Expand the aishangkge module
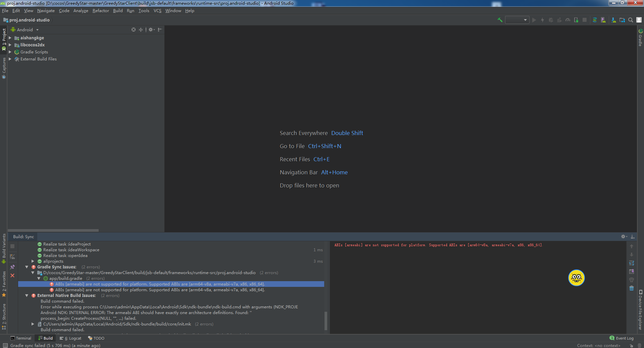The width and height of the screenshot is (644, 348). 10,38
